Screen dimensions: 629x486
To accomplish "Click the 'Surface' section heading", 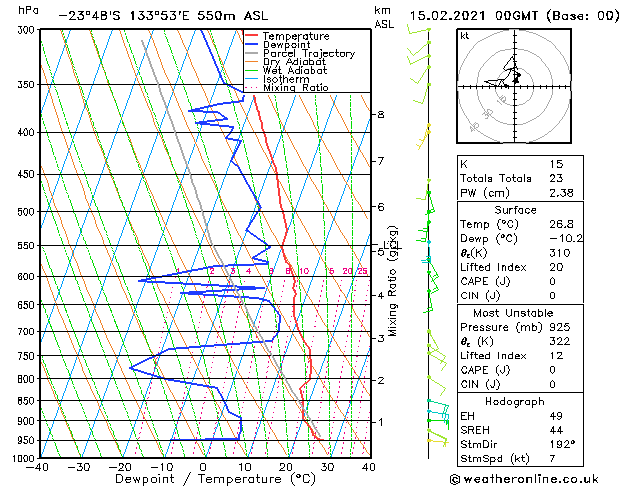I will point(515,210).
